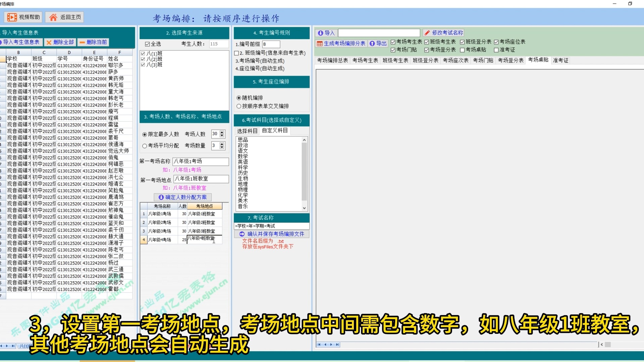
Task: Click 确定人数分配方案 button
Action: (183, 197)
